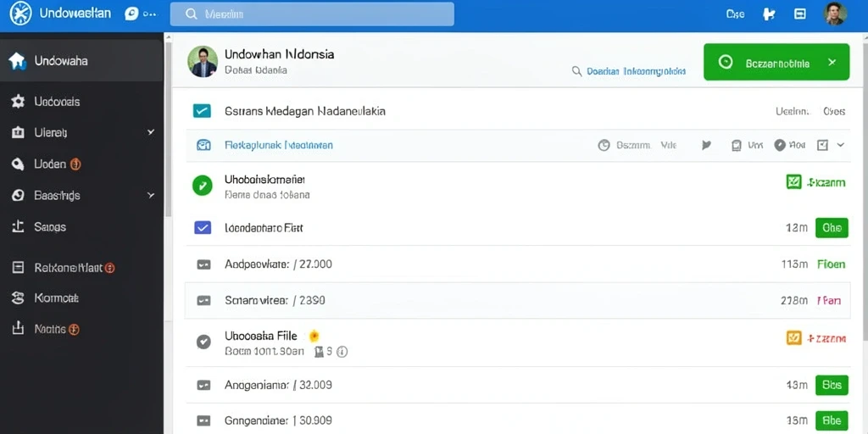
Task: Open the puzzle icon in top bar
Action: (768, 14)
